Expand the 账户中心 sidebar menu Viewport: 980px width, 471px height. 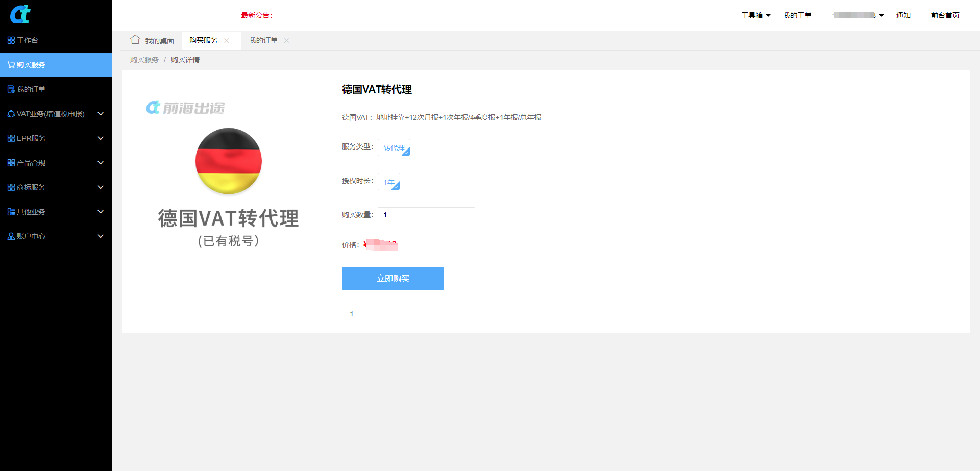point(55,236)
